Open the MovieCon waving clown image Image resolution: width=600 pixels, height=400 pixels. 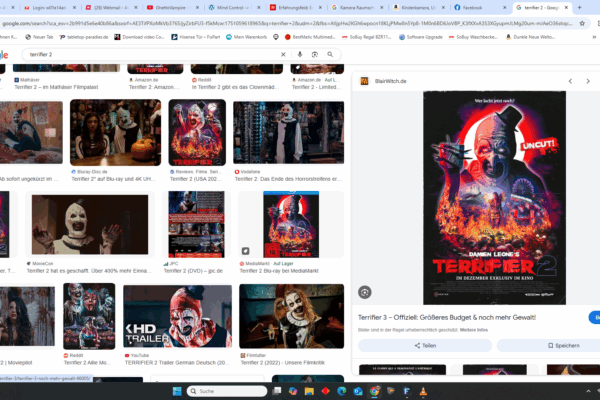(90, 224)
